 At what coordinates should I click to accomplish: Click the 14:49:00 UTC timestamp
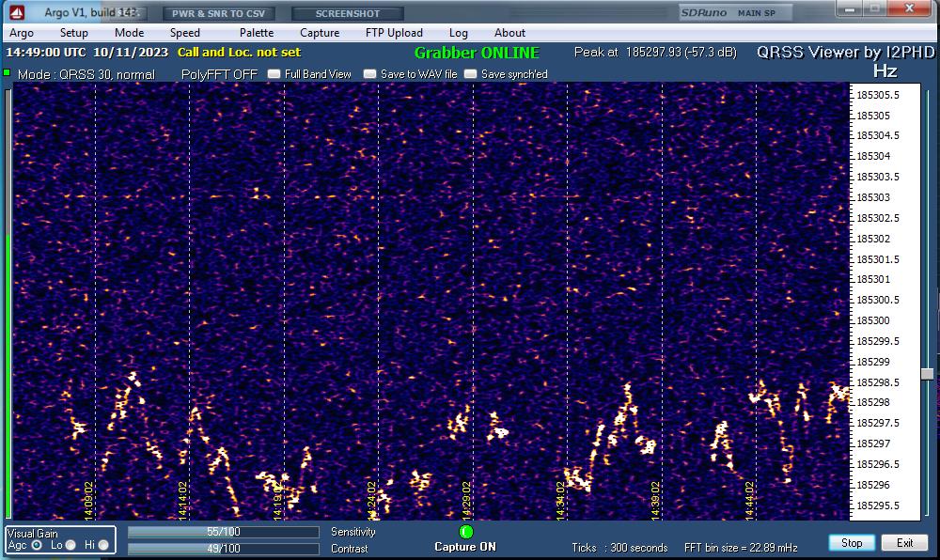[x=45, y=52]
